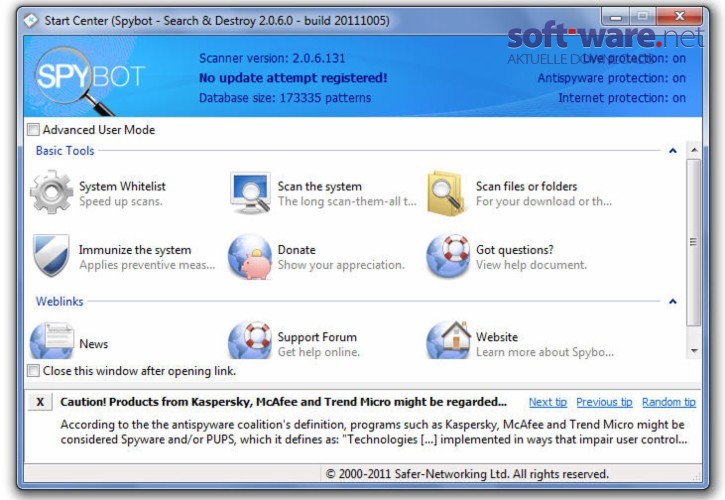The width and height of the screenshot is (725, 500).
Task: Show a Random tip
Action: pyautogui.click(x=669, y=402)
